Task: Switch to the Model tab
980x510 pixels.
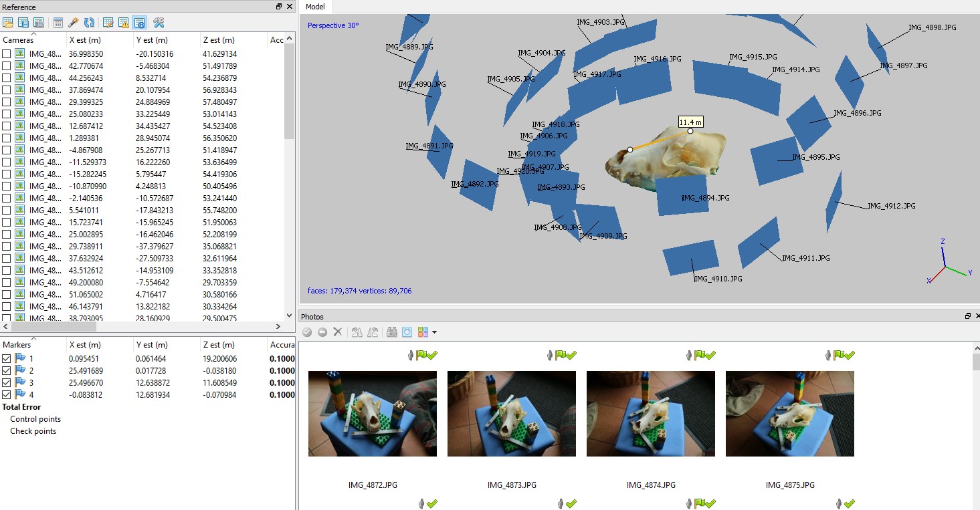Action: pos(315,7)
